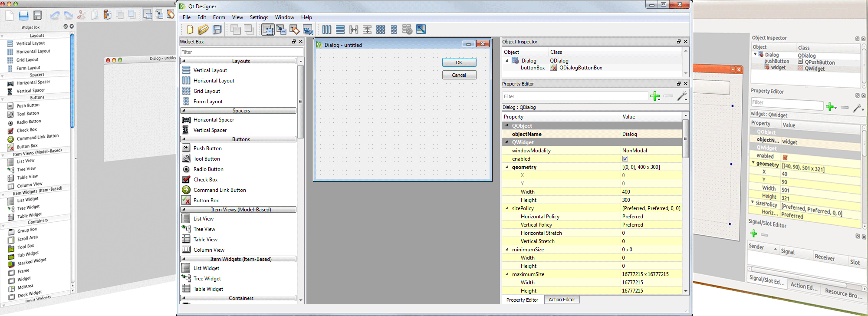Apply Lay Out Vertically toolbar icon
The image size is (868, 316).
tap(340, 30)
